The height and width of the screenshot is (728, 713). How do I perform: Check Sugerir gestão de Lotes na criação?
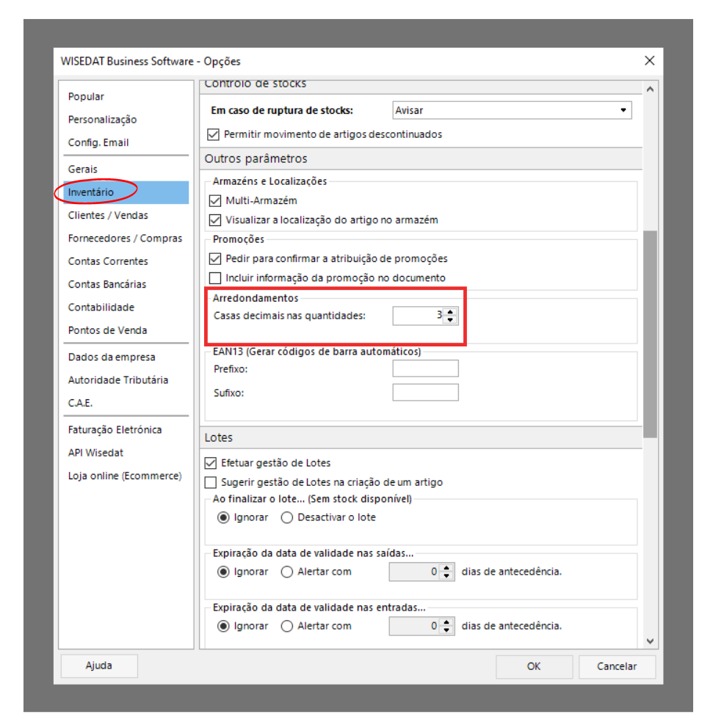[211, 482]
